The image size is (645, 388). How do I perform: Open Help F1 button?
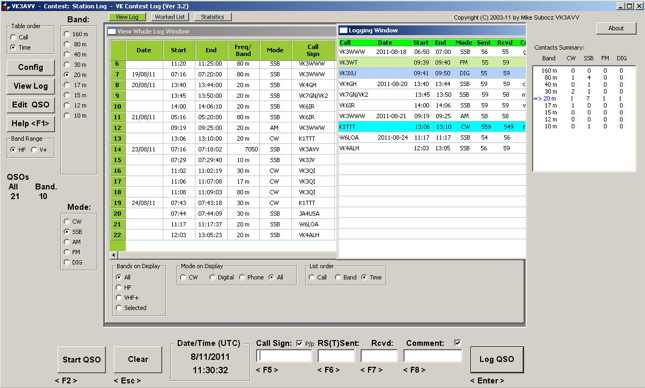(x=30, y=123)
